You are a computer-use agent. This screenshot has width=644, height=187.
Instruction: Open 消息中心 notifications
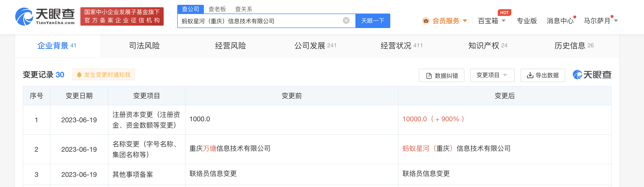tap(560, 21)
